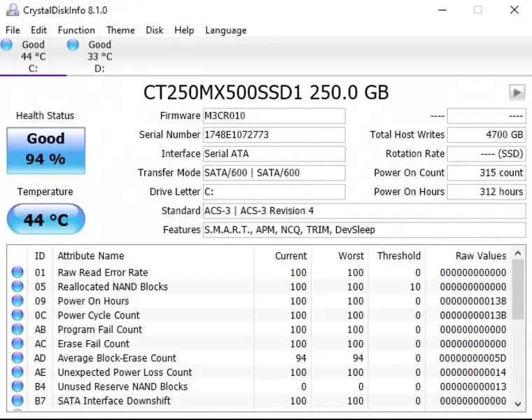Select the Program Fail Count row text
Image resolution: width=532 pixels, height=420 pixels.
(99, 330)
